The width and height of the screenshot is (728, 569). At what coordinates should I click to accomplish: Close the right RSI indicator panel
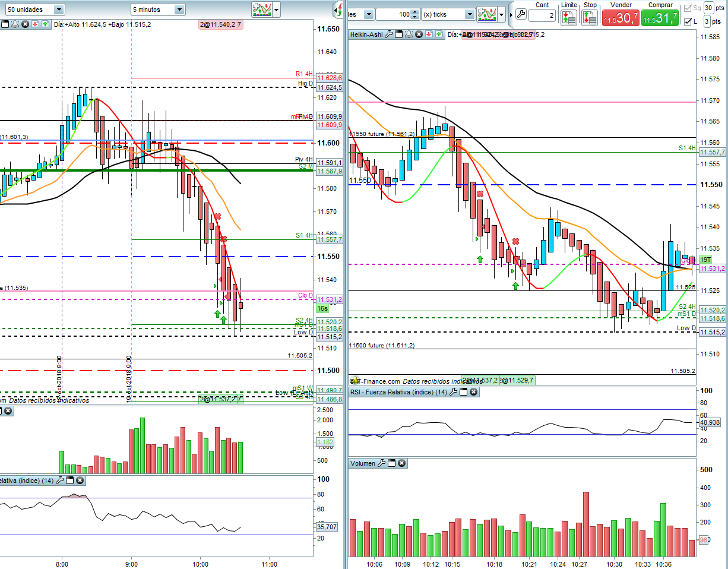473,392
